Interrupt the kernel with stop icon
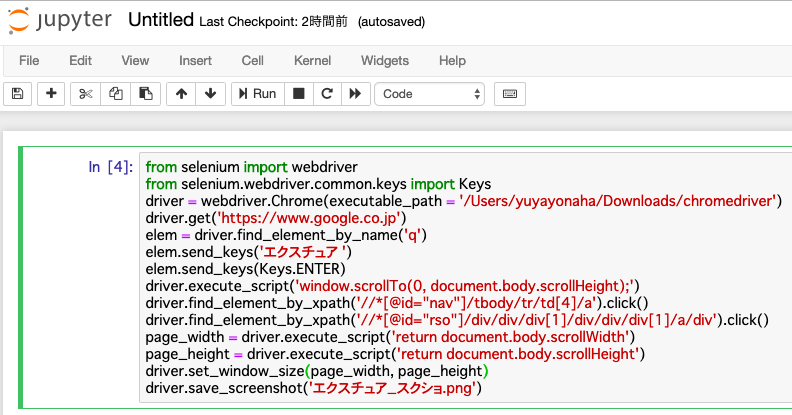Viewport: 792px width, 415px height. click(x=299, y=94)
